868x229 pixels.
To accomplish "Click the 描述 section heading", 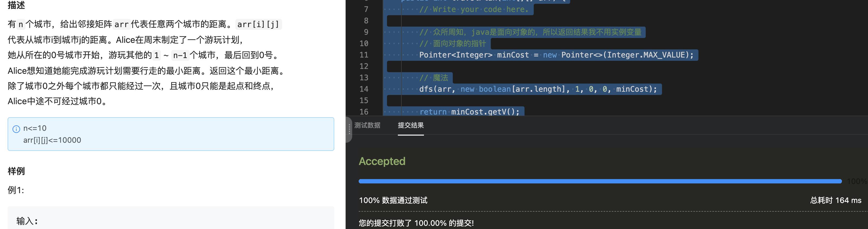I will pos(16,5).
